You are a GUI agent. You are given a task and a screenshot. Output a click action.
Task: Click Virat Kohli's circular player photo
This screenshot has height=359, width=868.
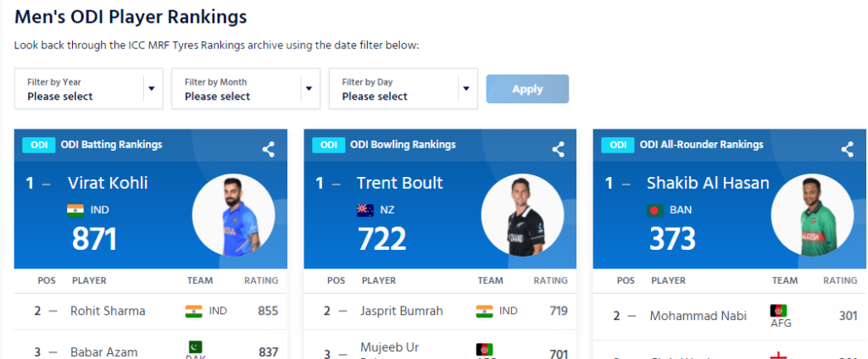pyautogui.click(x=234, y=215)
